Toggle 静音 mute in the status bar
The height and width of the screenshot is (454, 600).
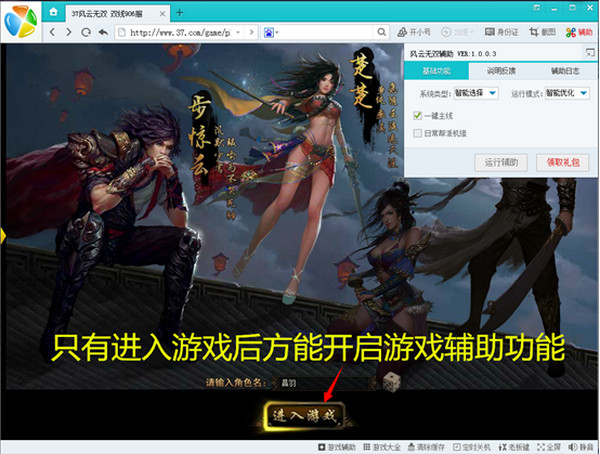point(581,447)
